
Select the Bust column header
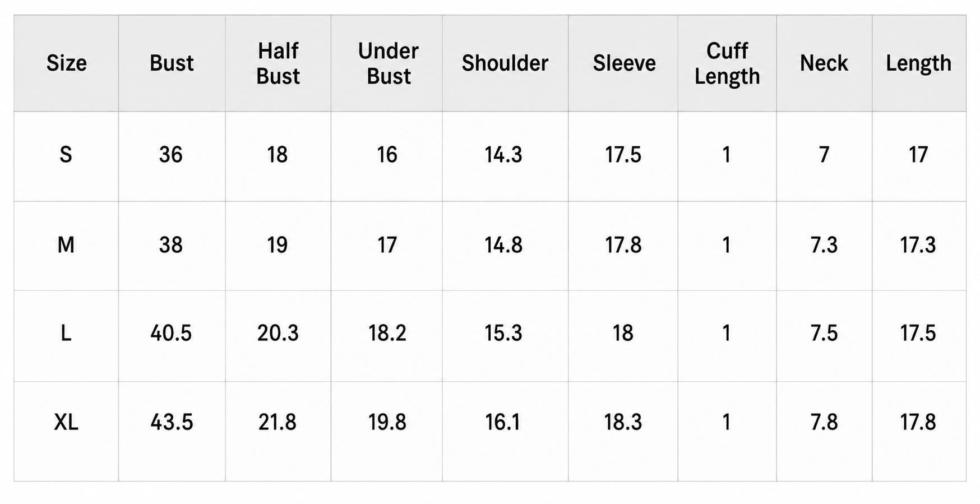[x=172, y=63]
